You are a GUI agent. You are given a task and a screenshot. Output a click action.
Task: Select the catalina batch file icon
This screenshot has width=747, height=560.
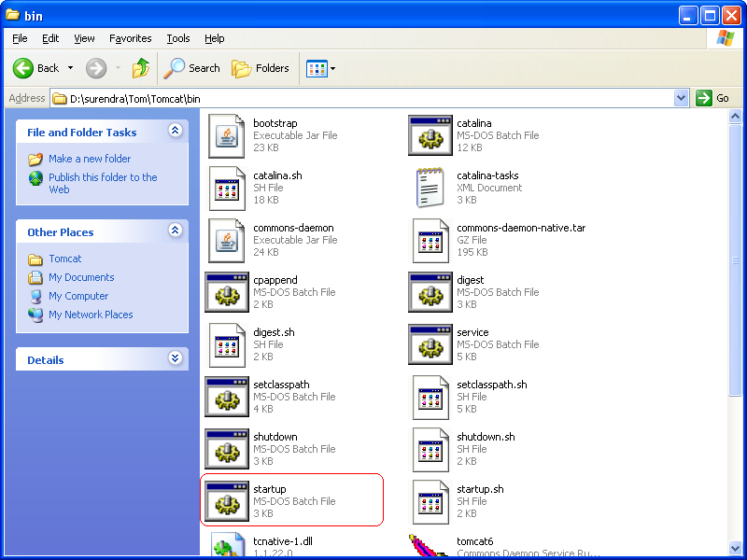point(430,135)
